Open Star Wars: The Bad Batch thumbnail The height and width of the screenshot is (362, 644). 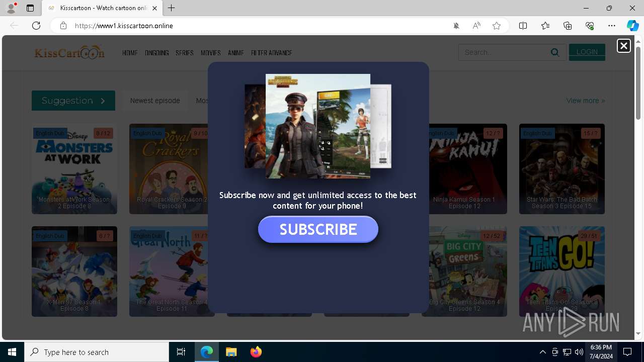click(x=562, y=169)
